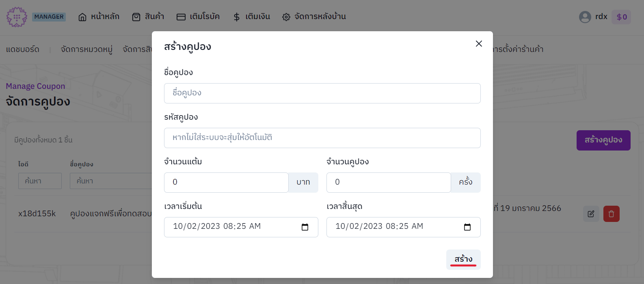The image size is (644, 284).
Task: Focus the รหัสคูปอง code input field
Action: tap(322, 138)
